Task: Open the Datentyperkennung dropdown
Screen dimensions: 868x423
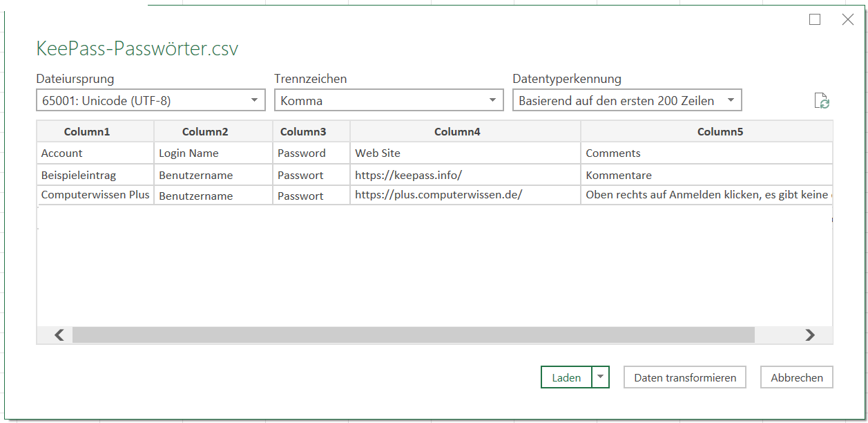Action: 627,100
